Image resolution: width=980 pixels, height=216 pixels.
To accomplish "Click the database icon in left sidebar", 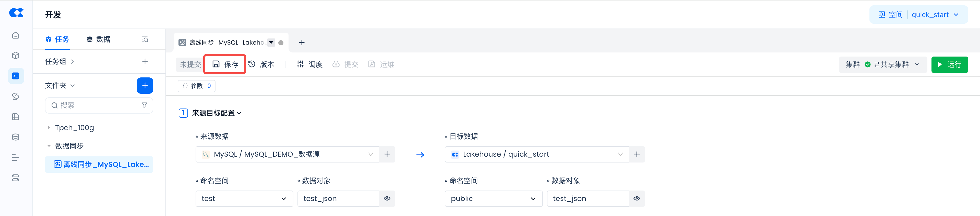I will click(x=16, y=137).
